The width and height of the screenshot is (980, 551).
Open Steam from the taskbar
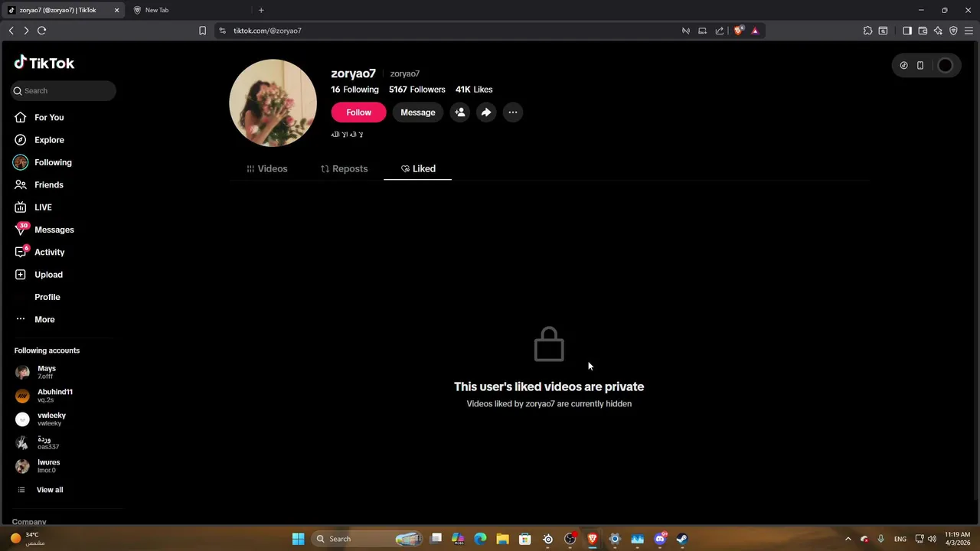pos(682,539)
